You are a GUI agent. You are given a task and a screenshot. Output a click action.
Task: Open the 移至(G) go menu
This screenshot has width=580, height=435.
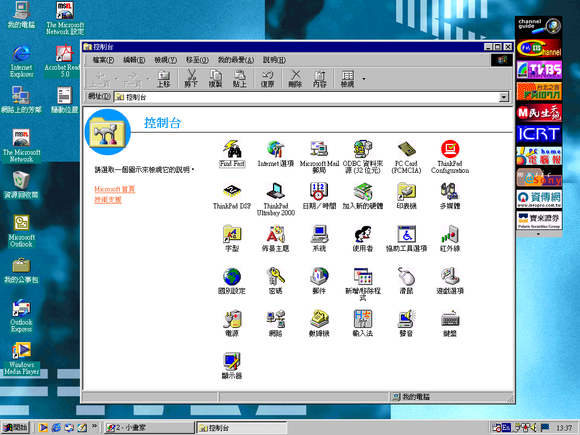pyautogui.click(x=197, y=60)
